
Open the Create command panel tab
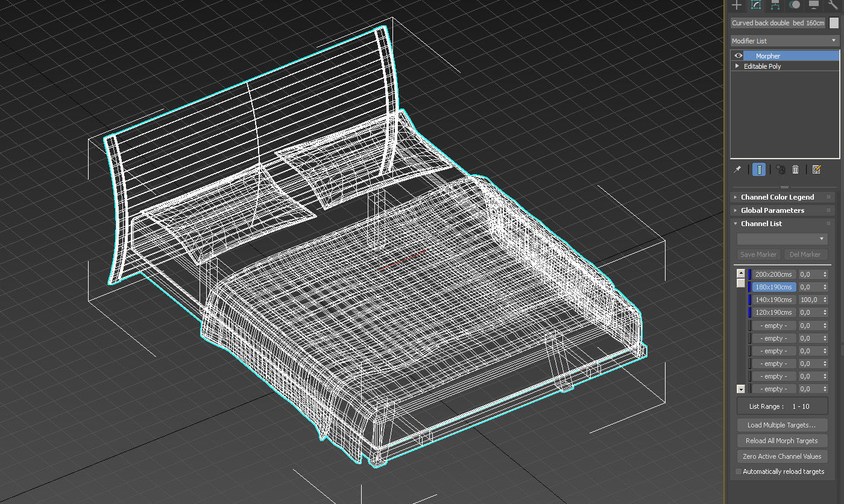(736, 5)
